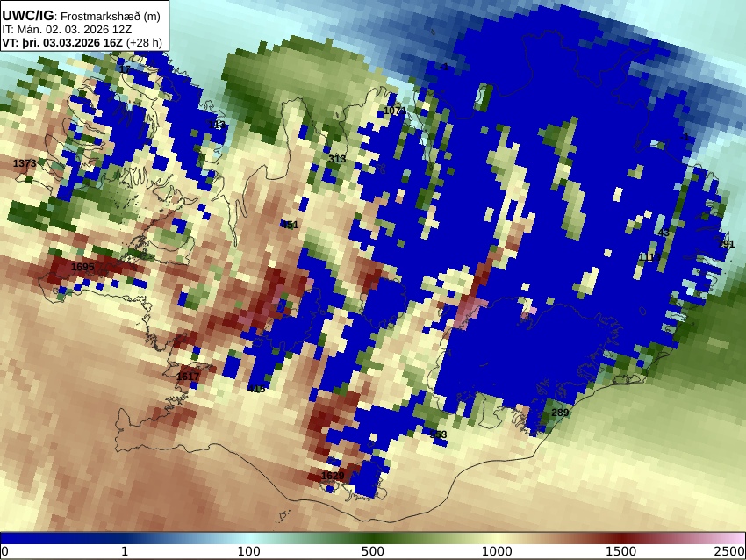
Task: Click the colour bar tick label 1
Action: (x=125, y=551)
